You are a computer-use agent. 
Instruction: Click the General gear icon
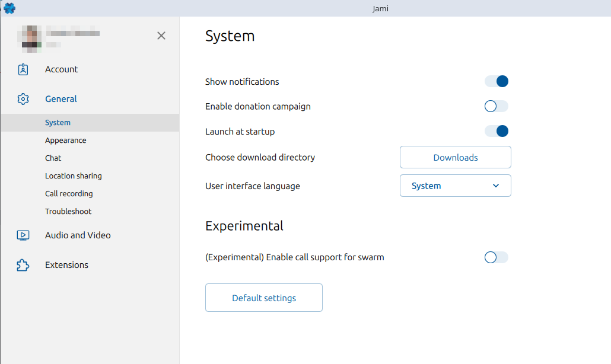pyautogui.click(x=23, y=99)
